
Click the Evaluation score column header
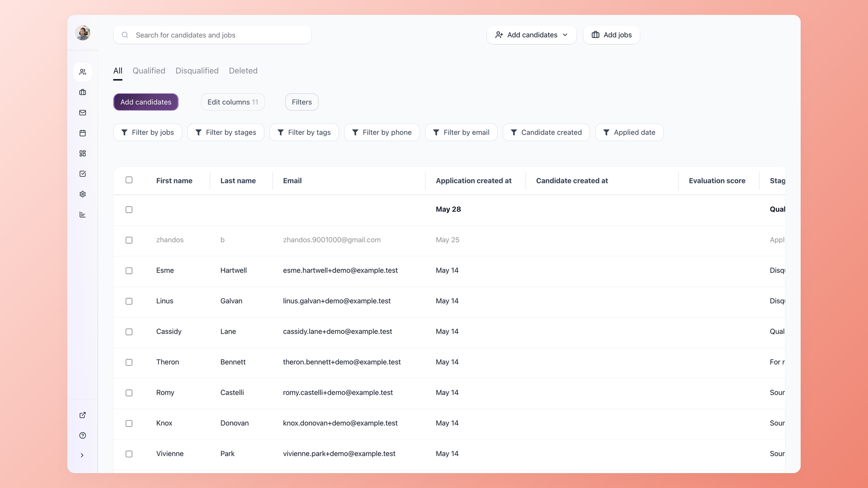717,181
